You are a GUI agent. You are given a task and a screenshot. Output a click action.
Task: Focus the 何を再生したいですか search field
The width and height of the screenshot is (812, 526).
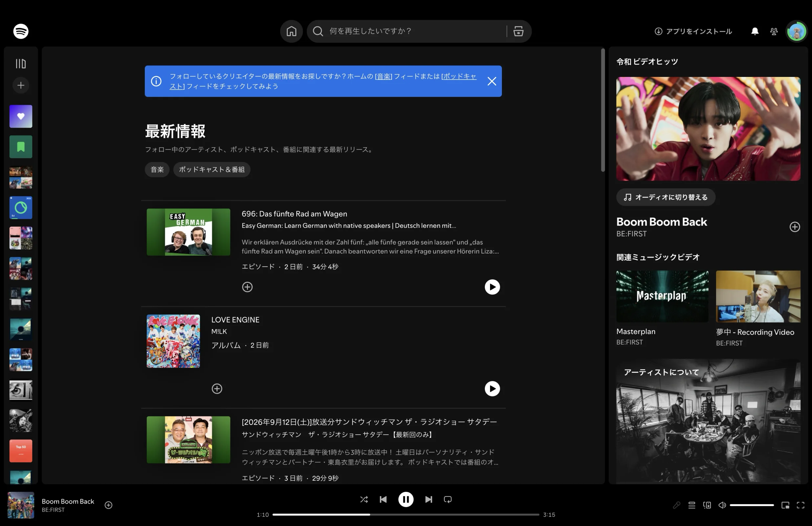416,31
